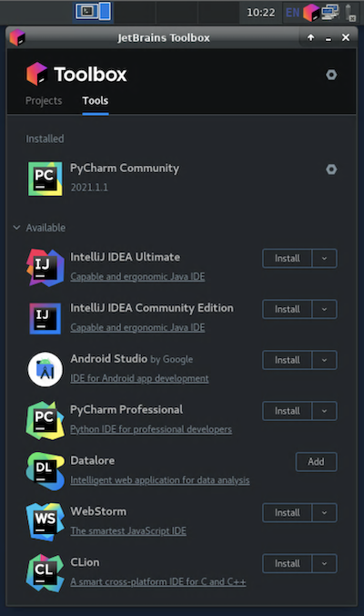The image size is (364, 616).
Task: Open version dropdown for IntelliJ IDEA Ultimate
Action: point(324,259)
